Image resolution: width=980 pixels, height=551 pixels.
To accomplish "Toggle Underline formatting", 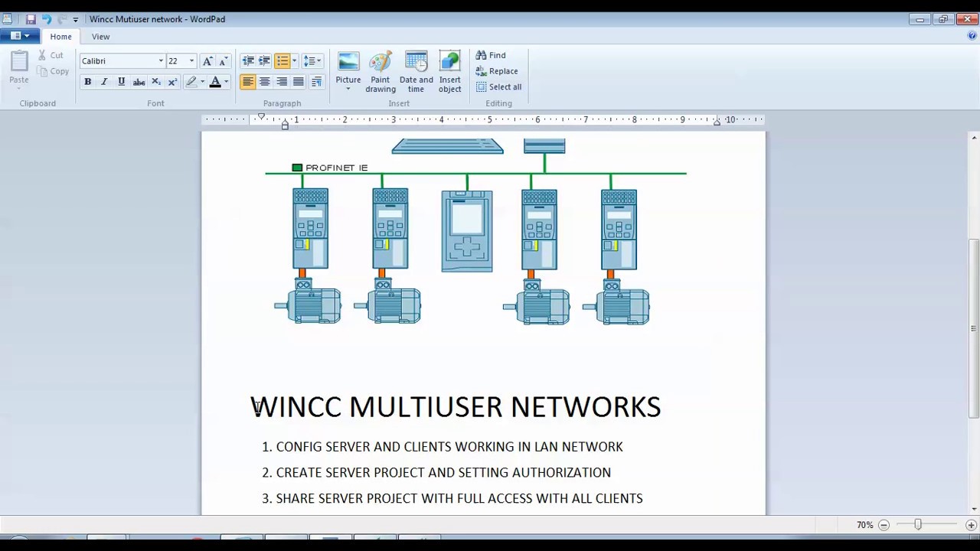I will coord(121,82).
